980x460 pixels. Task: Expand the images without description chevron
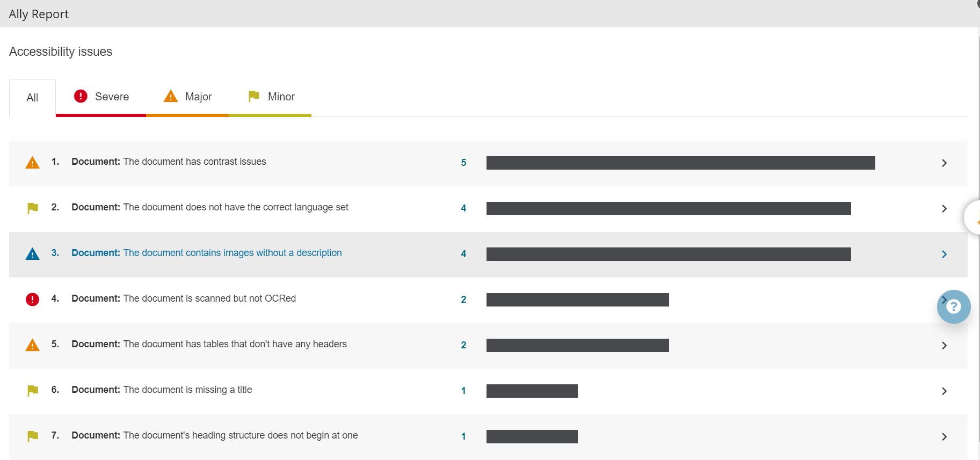tap(944, 254)
